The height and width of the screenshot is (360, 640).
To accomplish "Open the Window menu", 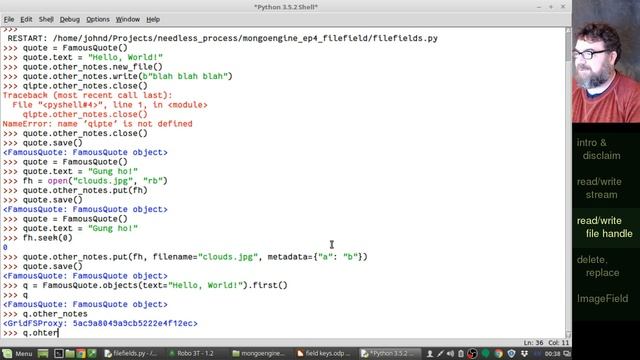I will click(x=128, y=19).
